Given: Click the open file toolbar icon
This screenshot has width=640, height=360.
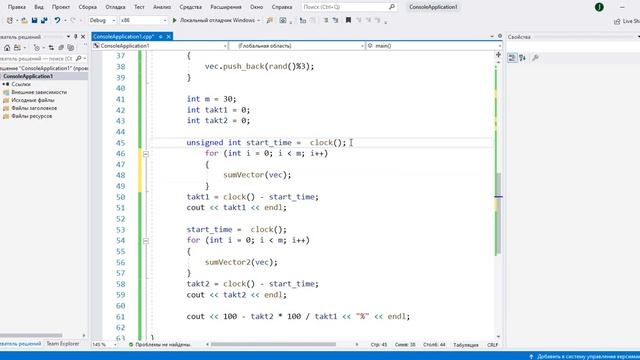Looking at the screenshot, I should [24, 20].
